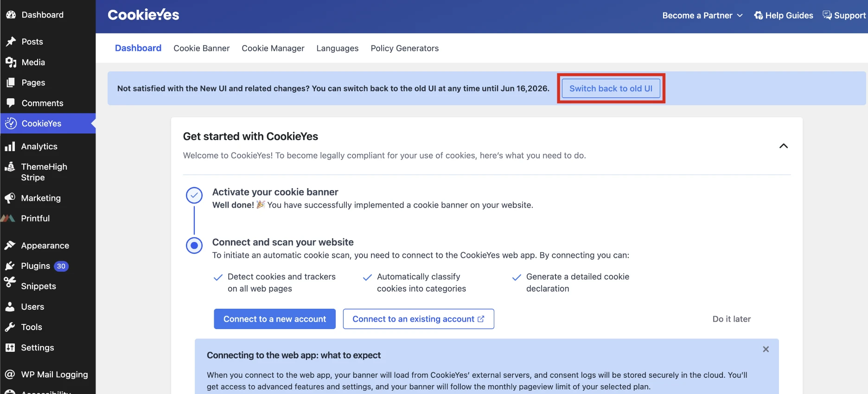This screenshot has width=868, height=394.
Task: Click Connect to a new account
Action: point(274,319)
